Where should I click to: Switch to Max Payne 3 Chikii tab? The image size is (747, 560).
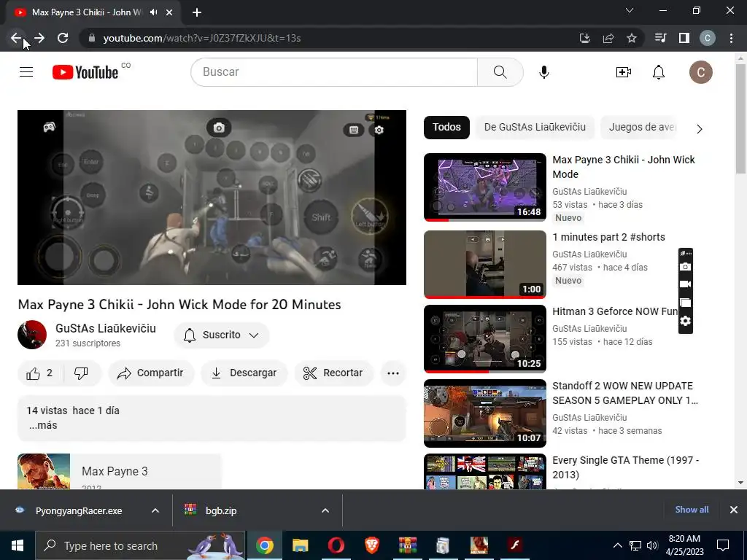(x=93, y=13)
